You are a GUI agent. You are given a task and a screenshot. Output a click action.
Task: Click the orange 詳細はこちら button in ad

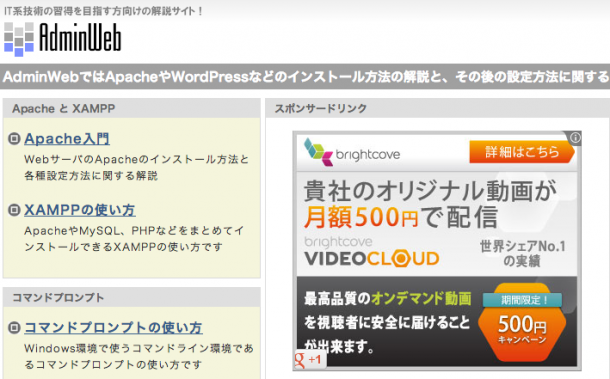pos(521,152)
